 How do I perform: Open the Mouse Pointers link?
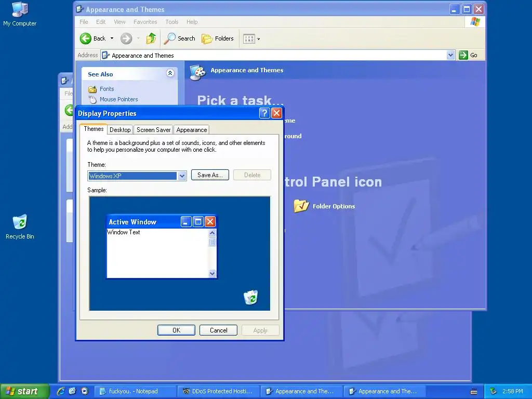(119, 99)
